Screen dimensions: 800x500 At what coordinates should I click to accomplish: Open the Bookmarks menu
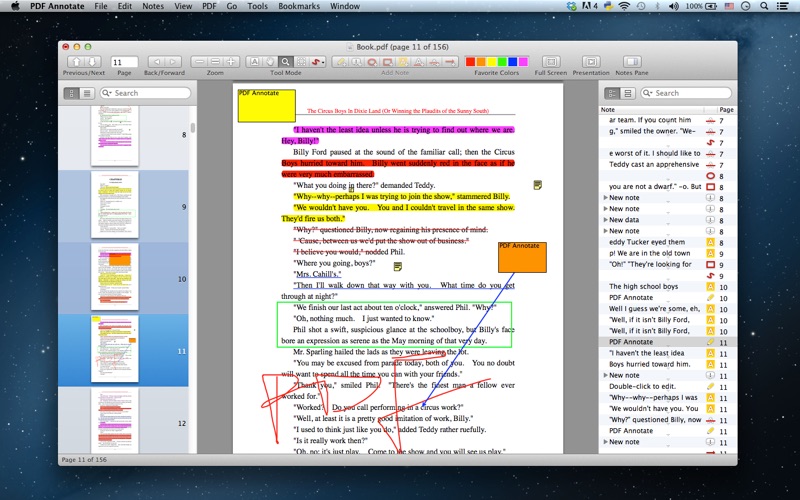tap(299, 6)
